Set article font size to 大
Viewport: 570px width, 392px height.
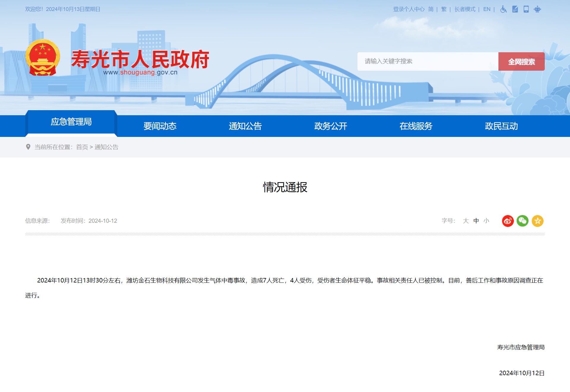pyautogui.click(x=465, y=221)
